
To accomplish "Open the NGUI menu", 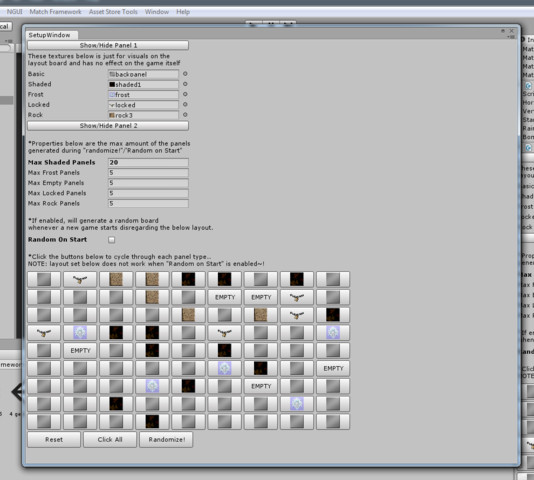I will (x=14, y=12).
